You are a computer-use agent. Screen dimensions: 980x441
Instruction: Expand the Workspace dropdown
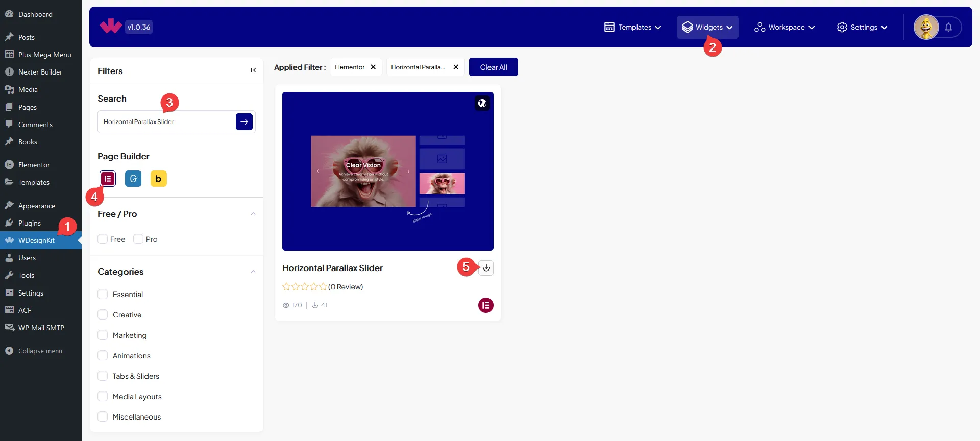(785, 28)
